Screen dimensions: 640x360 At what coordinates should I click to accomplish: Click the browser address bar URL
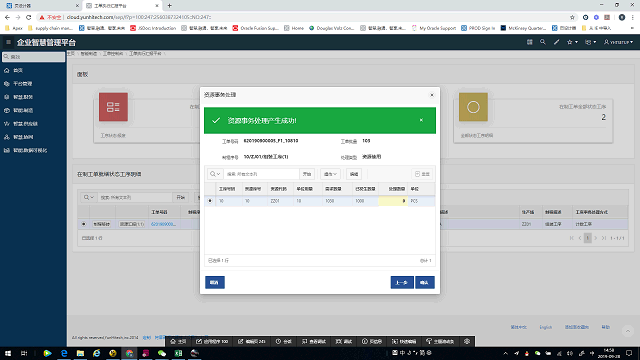pos(139,17)
